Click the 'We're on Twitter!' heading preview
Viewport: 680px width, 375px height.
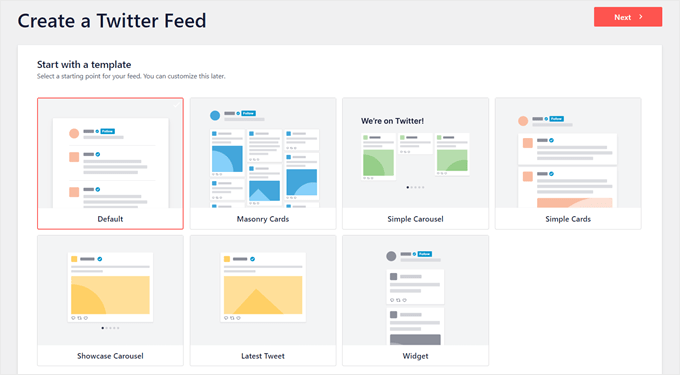[x=392, y=121]
